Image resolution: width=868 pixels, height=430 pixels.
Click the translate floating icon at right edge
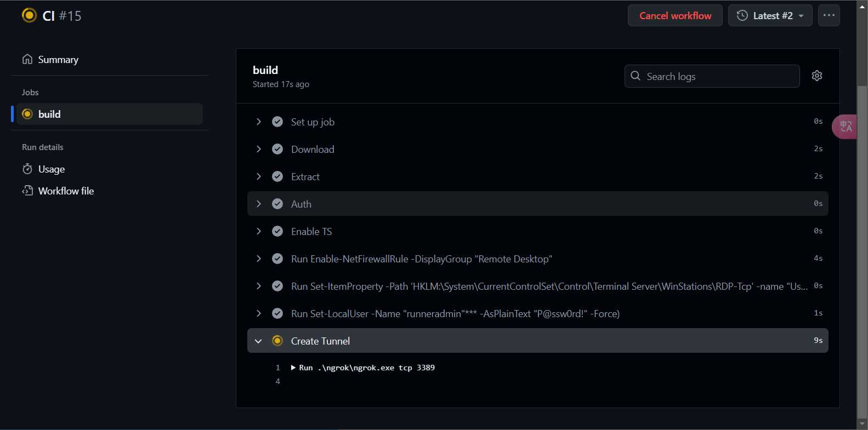tap(846, 127)
